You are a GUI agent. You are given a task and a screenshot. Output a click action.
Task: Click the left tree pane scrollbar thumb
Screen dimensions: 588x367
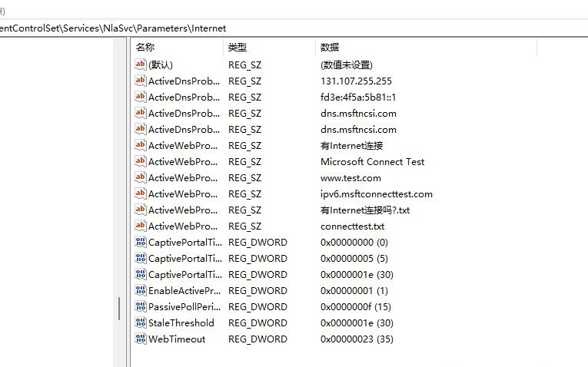pyautogui.click(x=118, y=309)
